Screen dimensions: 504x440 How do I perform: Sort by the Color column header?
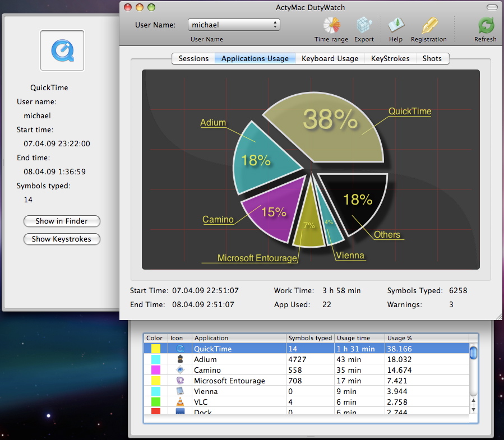pyautogui.click(x=154, y=338)
